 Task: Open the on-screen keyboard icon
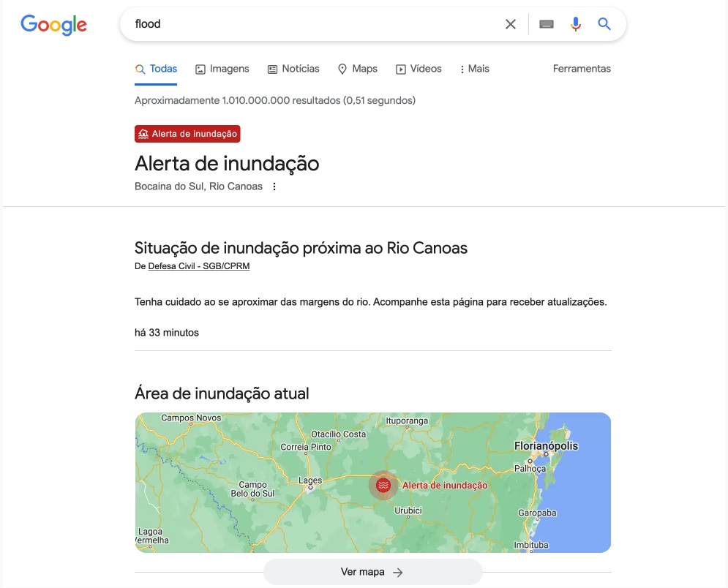click(546, 24)
